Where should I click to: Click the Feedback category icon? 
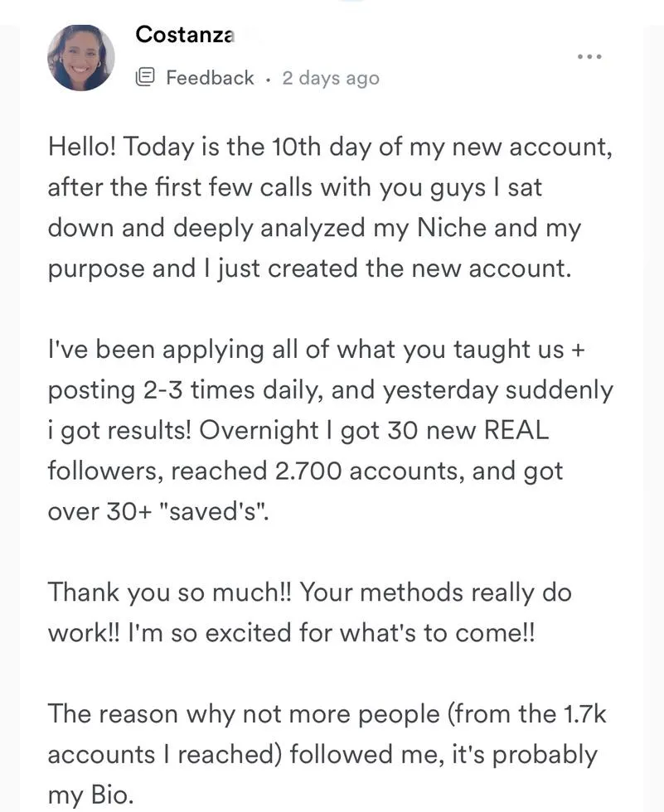click(x=145, y=77)
